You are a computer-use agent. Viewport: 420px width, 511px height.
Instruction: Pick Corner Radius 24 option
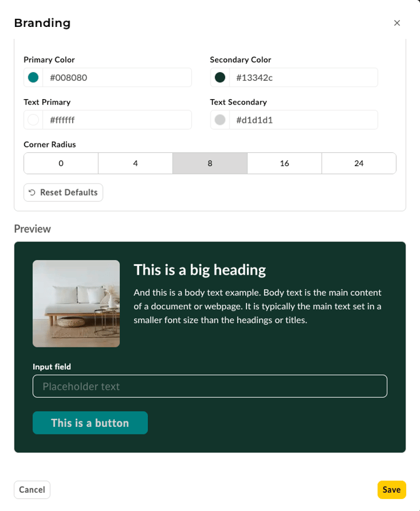tap(359, 163)
